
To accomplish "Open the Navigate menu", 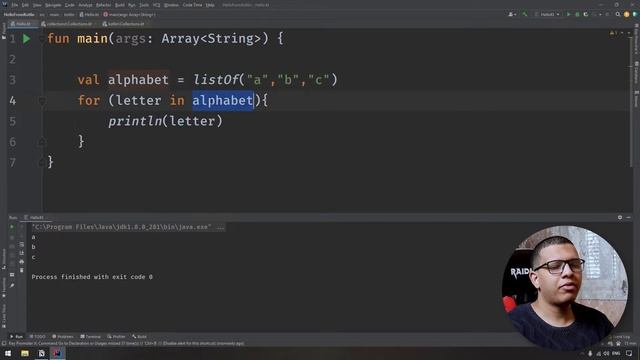I will [x=53, y=5].
